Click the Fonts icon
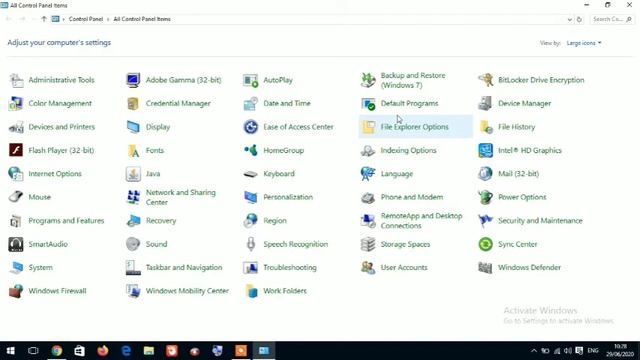 point(133,151)
